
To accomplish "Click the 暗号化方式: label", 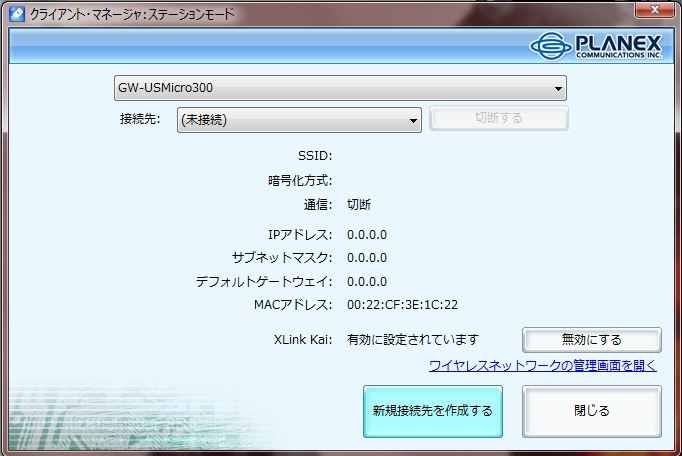I will pos(300,181).
